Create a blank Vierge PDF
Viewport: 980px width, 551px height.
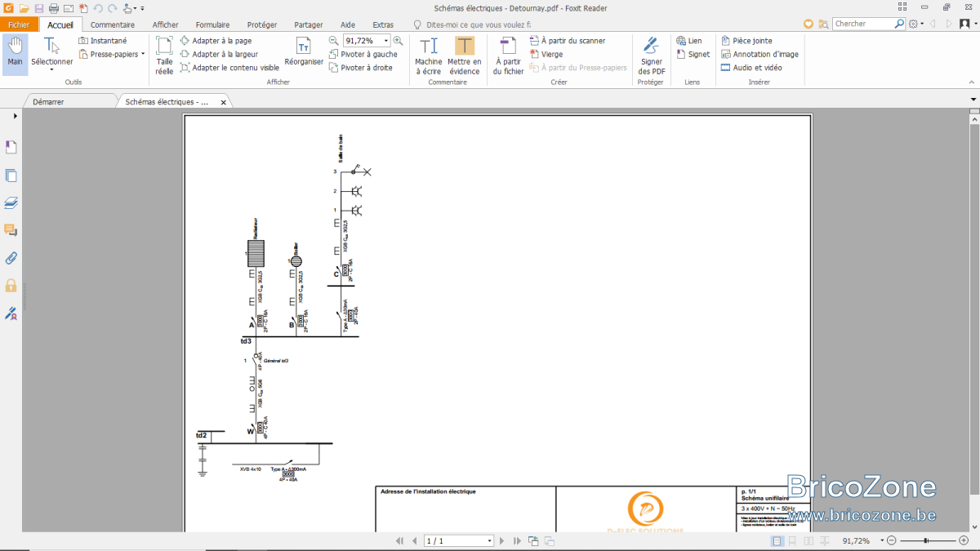click(546, 54)
